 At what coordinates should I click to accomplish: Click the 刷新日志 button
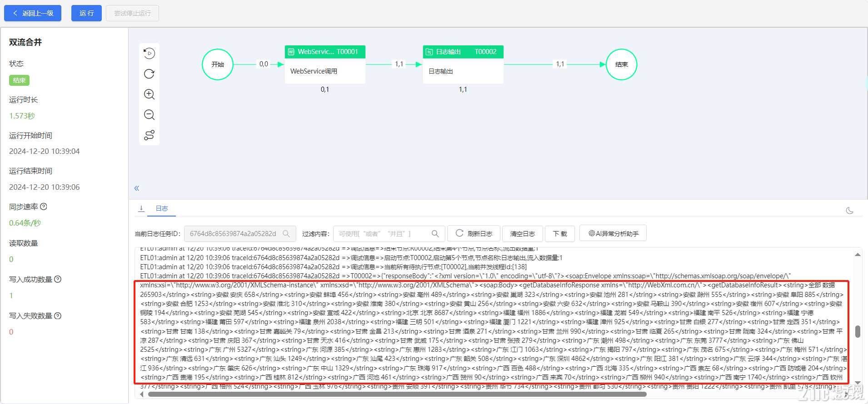(x=474, y=234)
